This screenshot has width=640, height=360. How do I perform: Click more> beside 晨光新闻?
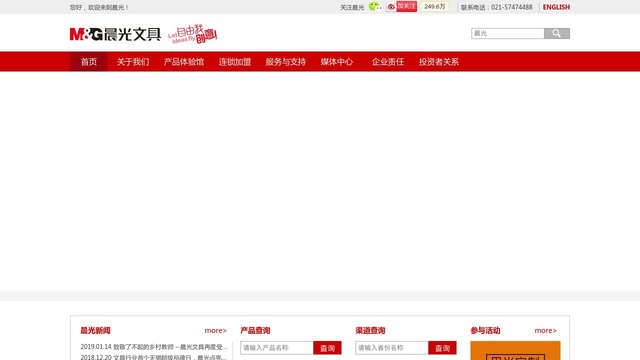pos(216,331)
